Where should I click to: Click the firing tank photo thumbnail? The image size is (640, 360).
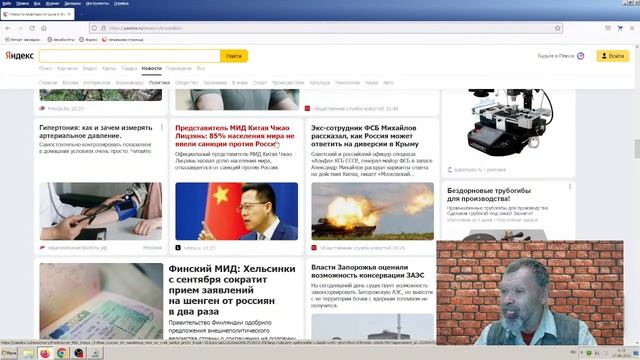(x=372, y=211)
